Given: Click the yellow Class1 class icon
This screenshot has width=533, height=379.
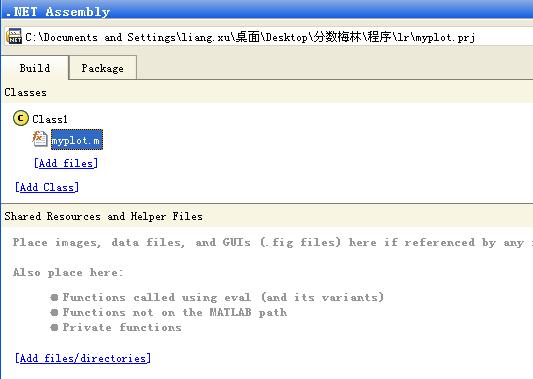Looking at the screenshot, I should pos(21,118).
